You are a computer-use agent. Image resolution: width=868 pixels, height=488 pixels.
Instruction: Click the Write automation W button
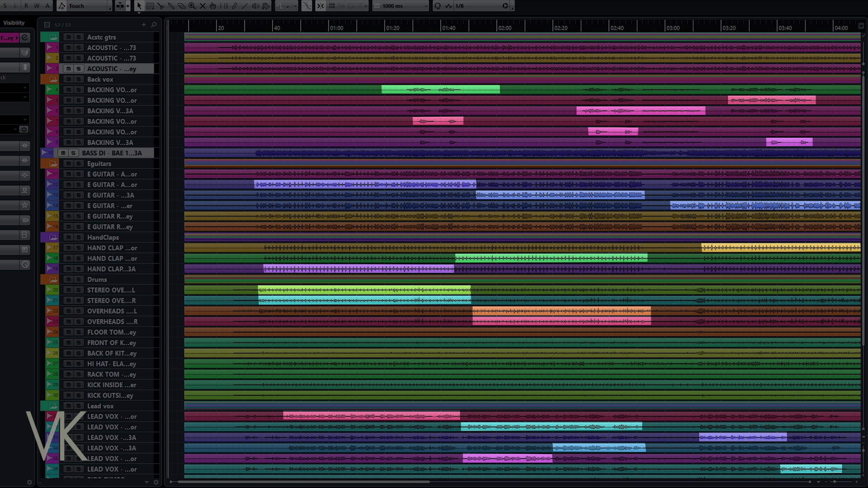37,6
